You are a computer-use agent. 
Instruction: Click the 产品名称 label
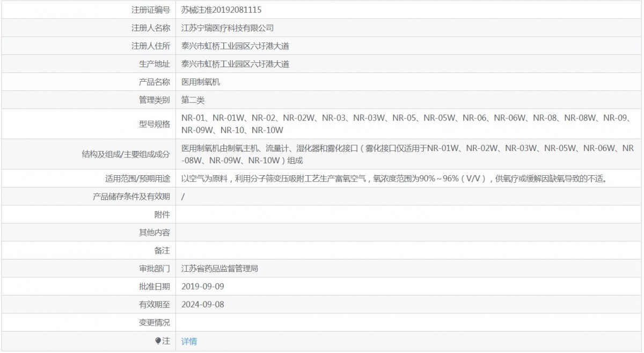pyautogui.click(x=155, y=82)
